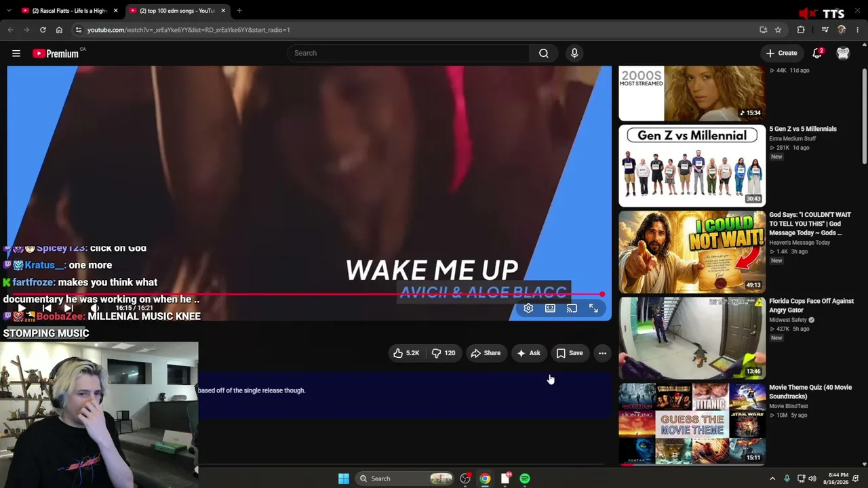The height and width of the screenshot is (488, 868).
Task: View site information for youtube.com
Action: coord(79,30)
